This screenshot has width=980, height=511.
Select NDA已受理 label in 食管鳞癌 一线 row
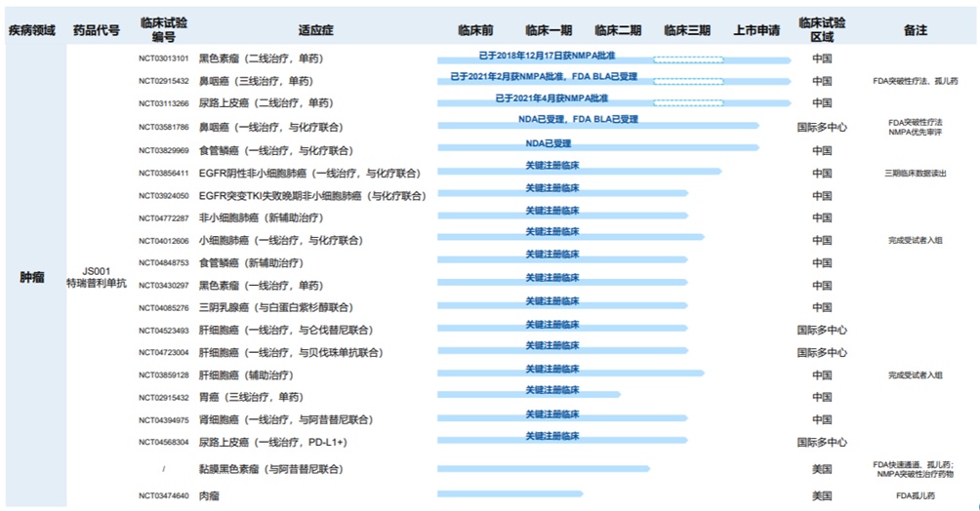549,143
